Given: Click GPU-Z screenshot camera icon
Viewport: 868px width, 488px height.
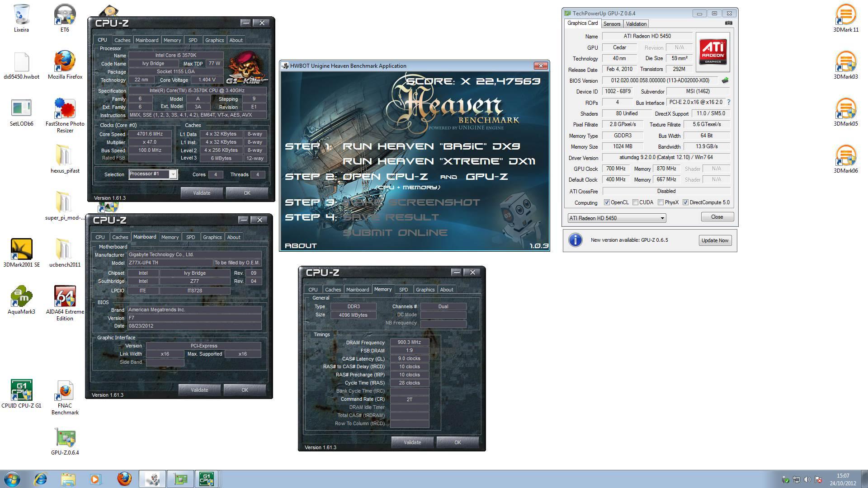Looking at the screenshot, I should tap(728, 23).
